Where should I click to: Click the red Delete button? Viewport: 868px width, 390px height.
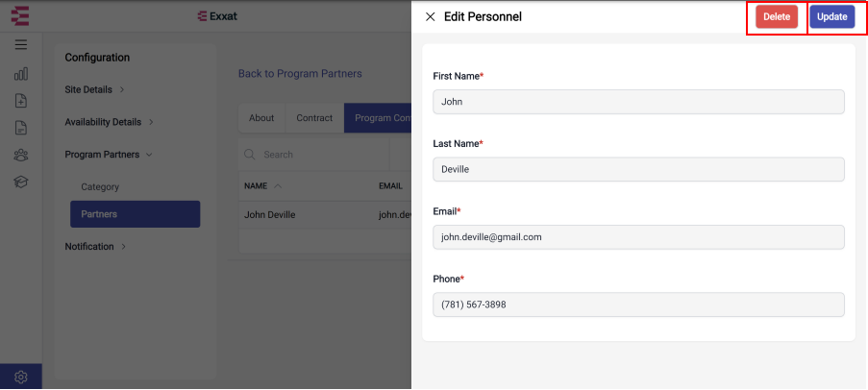pyautogui.click(x=777, y=16)
